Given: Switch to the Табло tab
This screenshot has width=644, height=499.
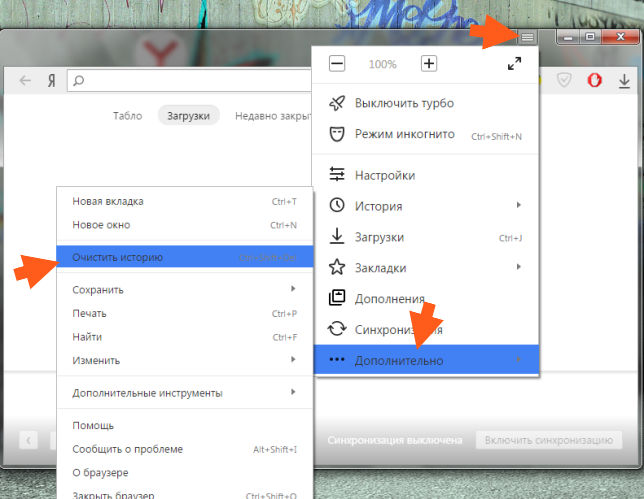Looking at the screenshot, I should (127, 115).
